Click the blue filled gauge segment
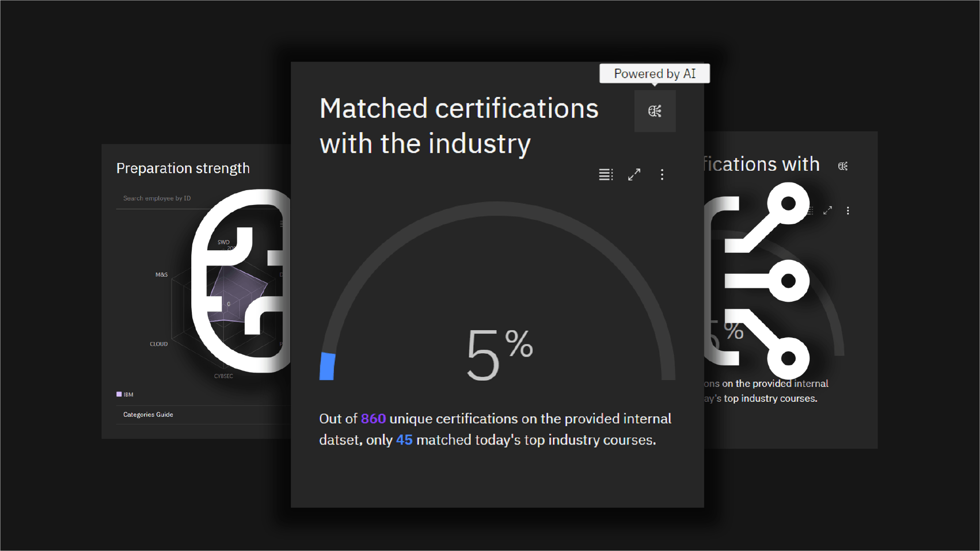Screen dimensions: 980x551 (x=327, y=366)
